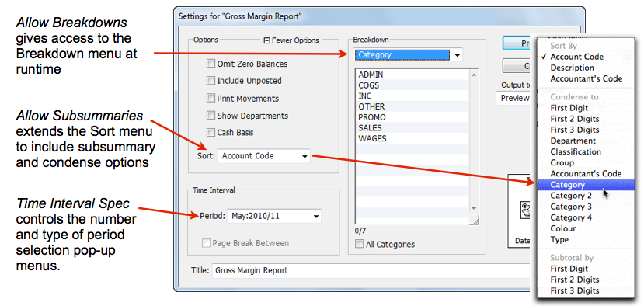The height and width of the screenshot is (306, 644).
Task: Check the All Categories box
Action: point(360,245)
